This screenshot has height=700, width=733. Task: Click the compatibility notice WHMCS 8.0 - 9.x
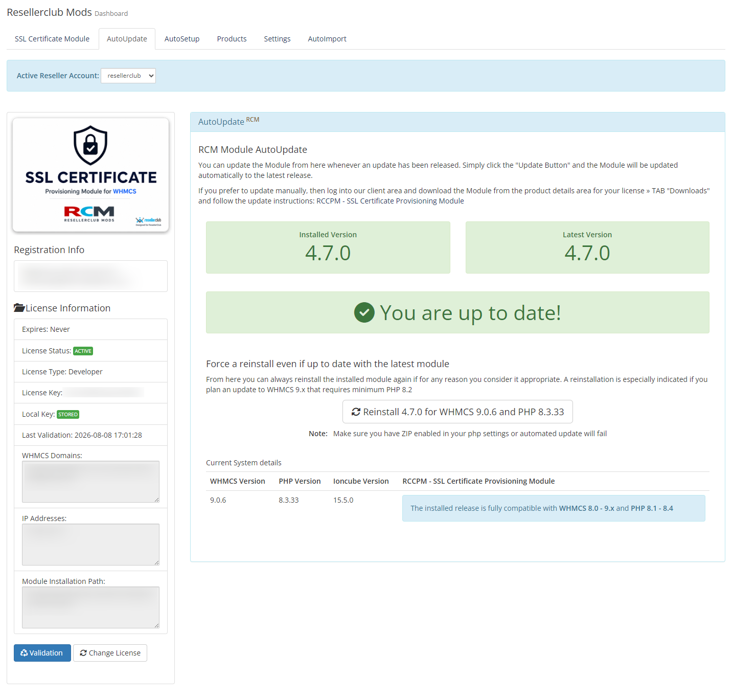pyautogui.click(x=554, y=508)
